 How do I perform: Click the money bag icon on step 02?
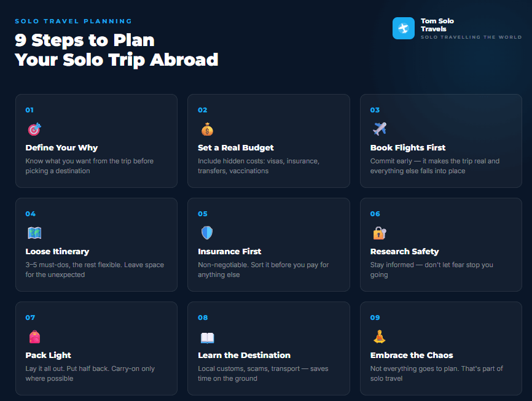point(207,130)
